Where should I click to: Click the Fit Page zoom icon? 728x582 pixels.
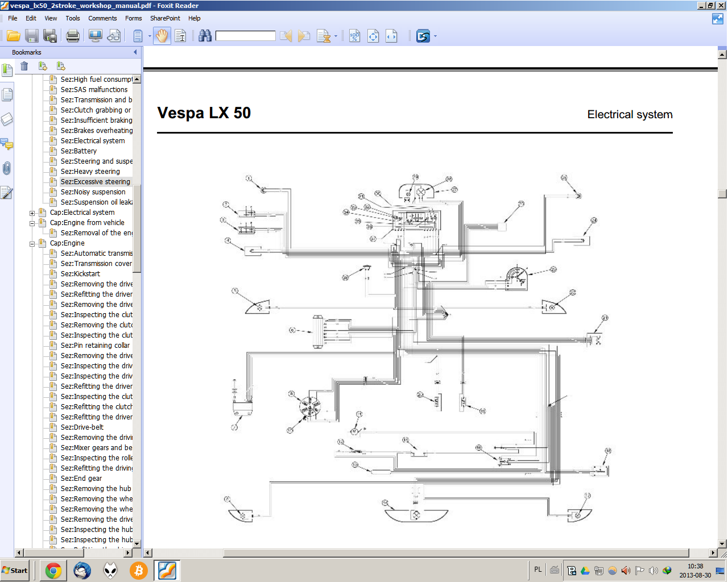373,36
